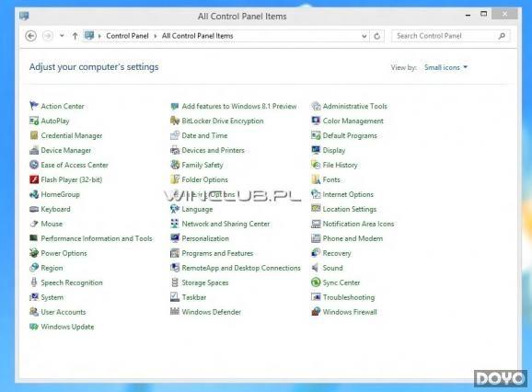Open Ease of Access Center icon
This screenshot has width=532, height=392.
click(34, 165)
